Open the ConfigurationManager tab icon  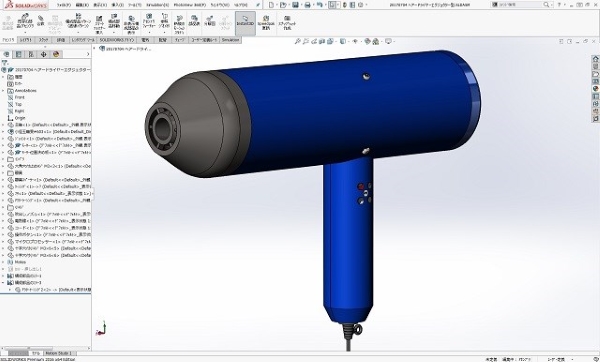click(x=31, y=54)
